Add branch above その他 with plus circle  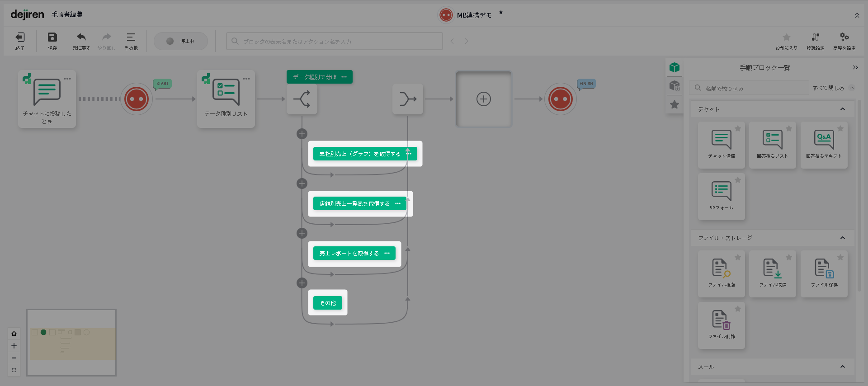[302, 283]
